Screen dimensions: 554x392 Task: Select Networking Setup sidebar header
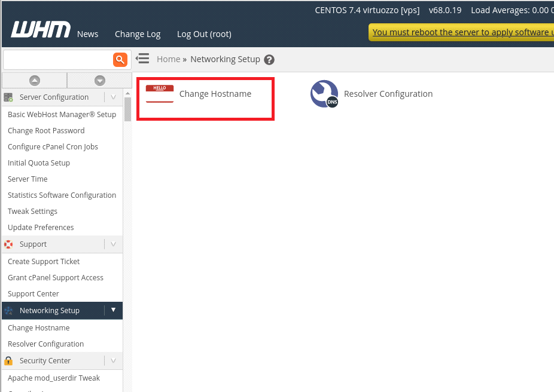tap(50, 311)
